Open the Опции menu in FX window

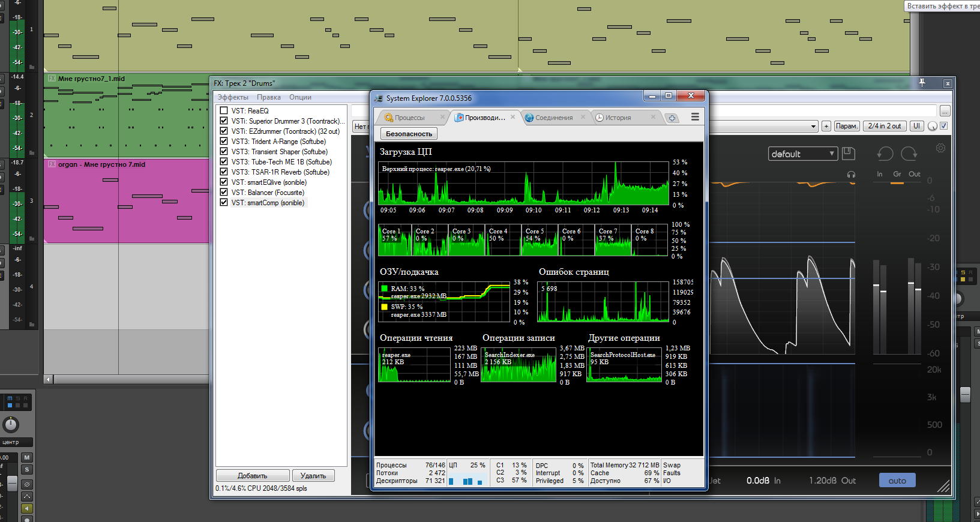(300, 97)
